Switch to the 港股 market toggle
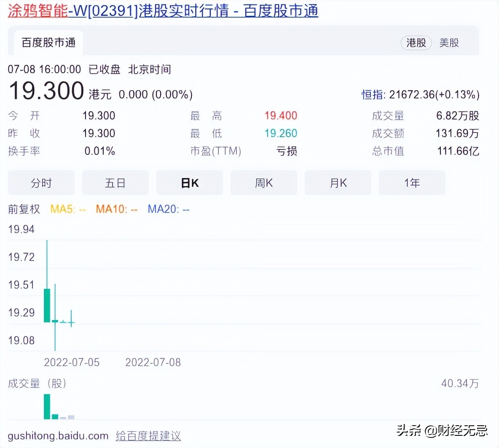Screen dimensions: 499x448 tap(416, 43)
